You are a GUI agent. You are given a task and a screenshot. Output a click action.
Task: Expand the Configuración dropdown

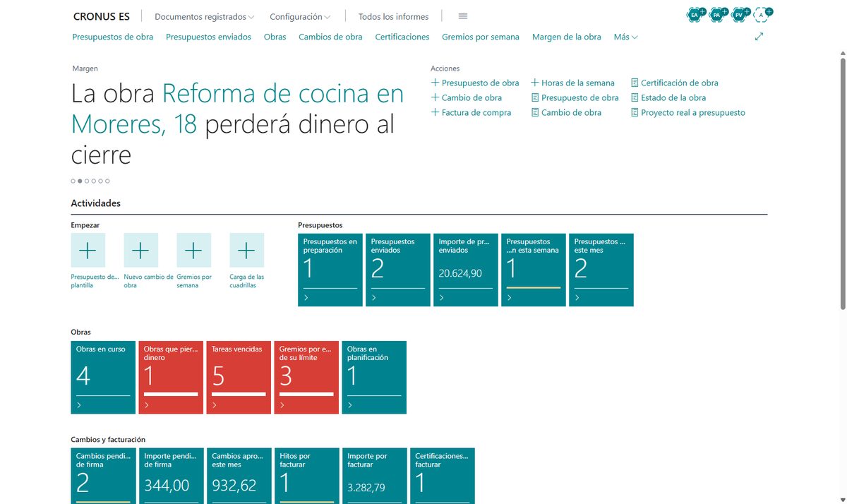301,16
